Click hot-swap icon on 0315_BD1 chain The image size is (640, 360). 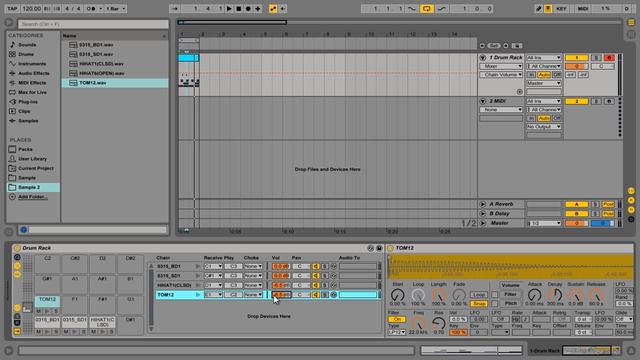click(333, 266)
